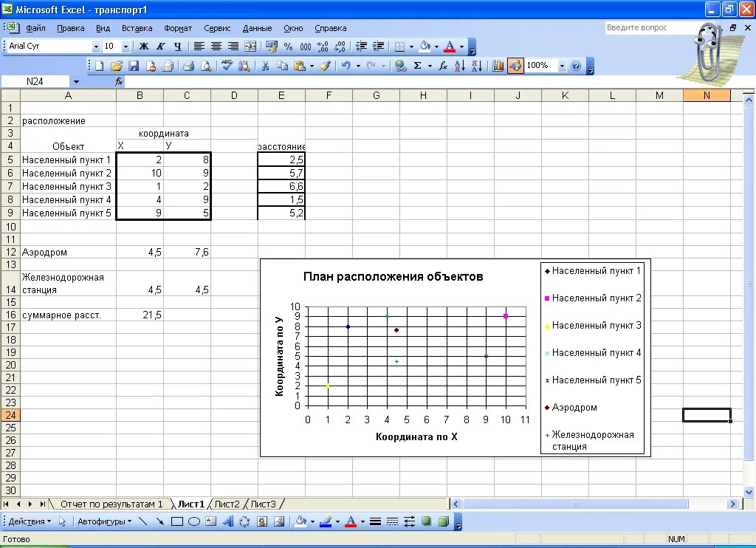Launch the Chart Wizard

point(498,66)
